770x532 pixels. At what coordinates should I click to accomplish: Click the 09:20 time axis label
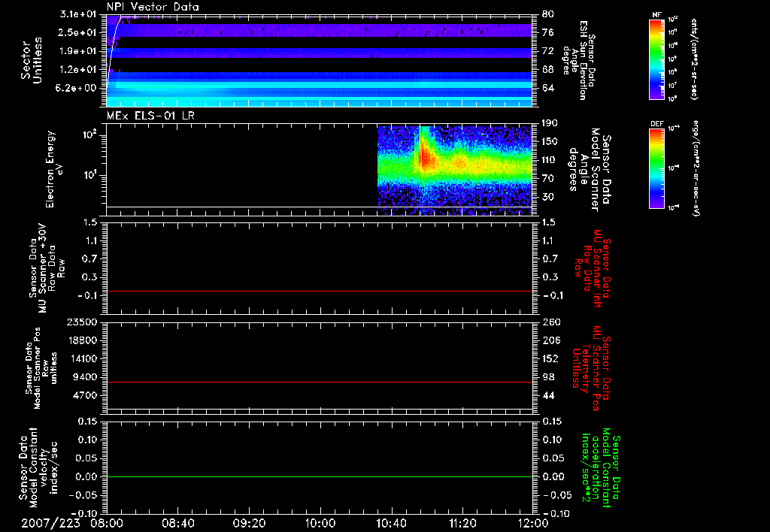coord(249,522)
